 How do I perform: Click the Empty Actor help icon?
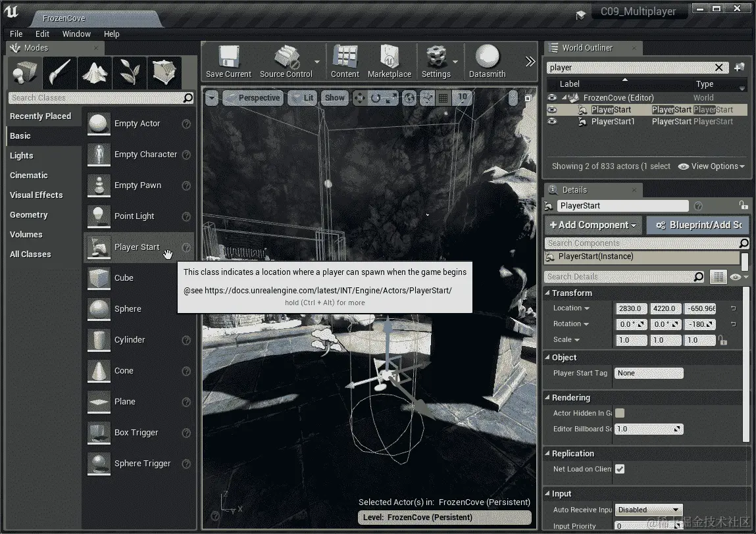coord(186,124)
